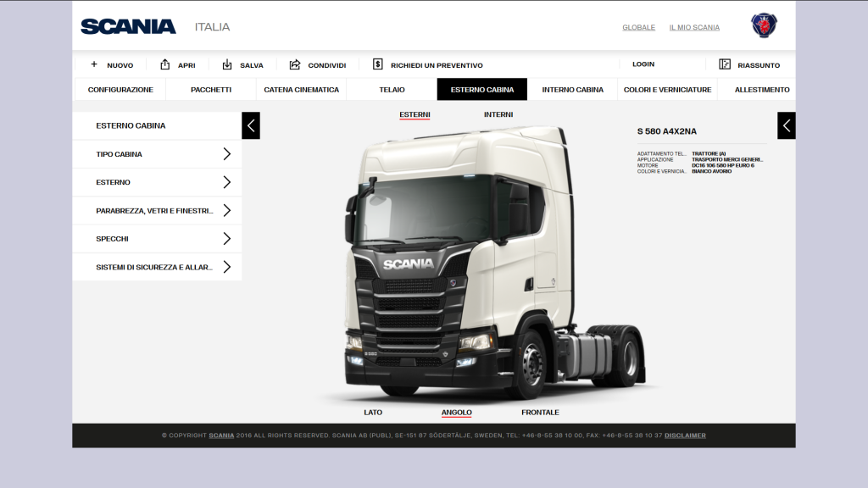Click Trasporto Merci Generi value
The image size is (868, 488).
tap(726, 159)
